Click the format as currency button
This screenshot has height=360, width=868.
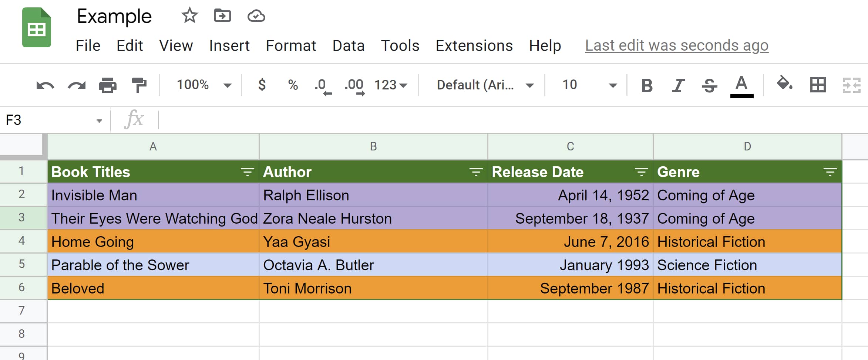(x=262, y=85)
